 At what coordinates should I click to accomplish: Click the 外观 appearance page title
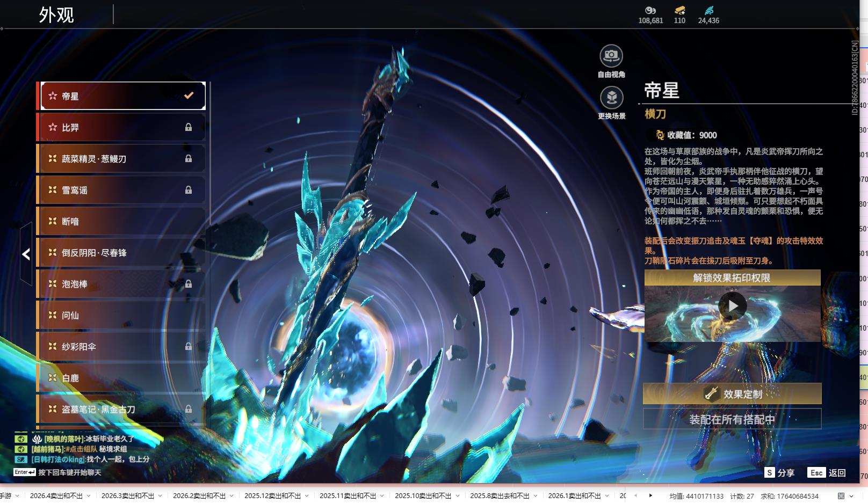click(x=56, y=14)
